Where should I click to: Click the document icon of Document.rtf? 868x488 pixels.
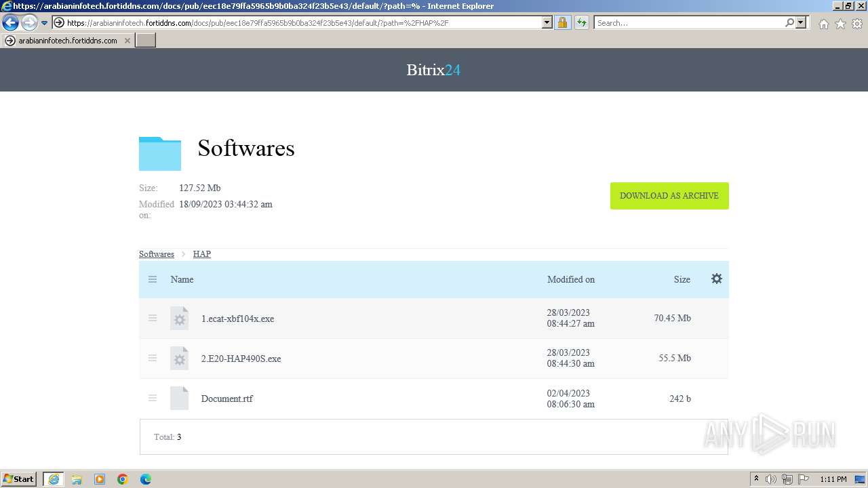coord(179,398)
